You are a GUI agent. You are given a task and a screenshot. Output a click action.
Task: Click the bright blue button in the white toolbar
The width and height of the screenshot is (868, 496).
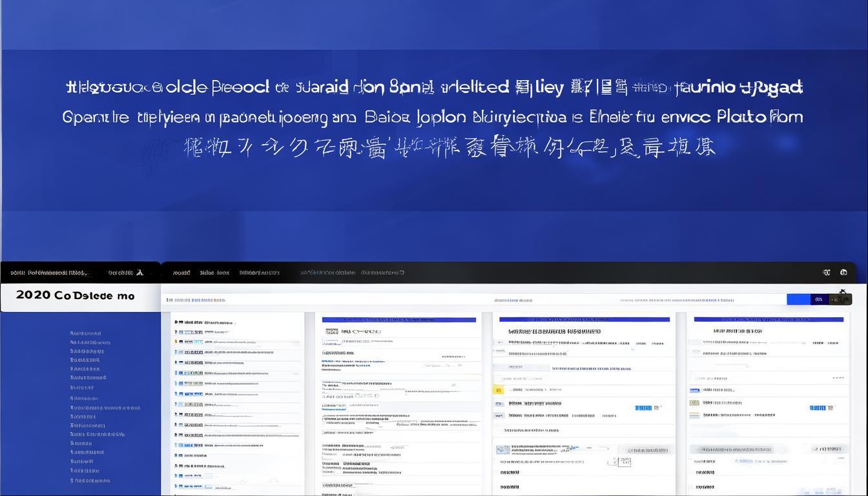pyautogui.click(x=798, y=300)
